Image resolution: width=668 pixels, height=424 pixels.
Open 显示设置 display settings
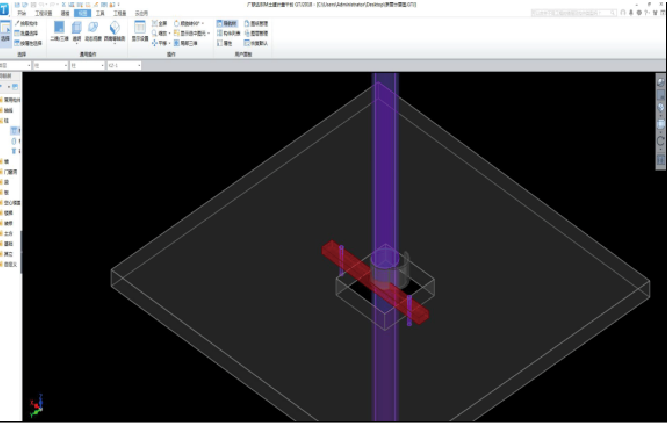coord(140,31)
